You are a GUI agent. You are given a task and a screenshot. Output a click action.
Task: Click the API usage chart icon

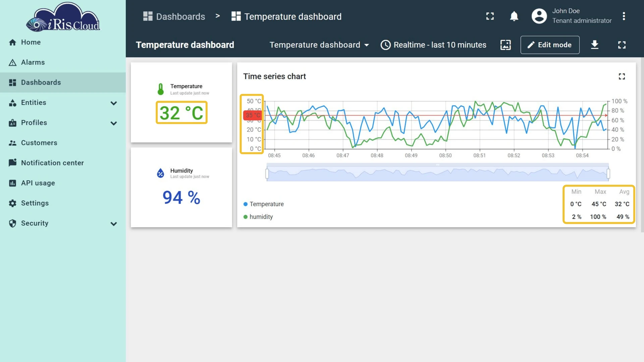[12, 183]
